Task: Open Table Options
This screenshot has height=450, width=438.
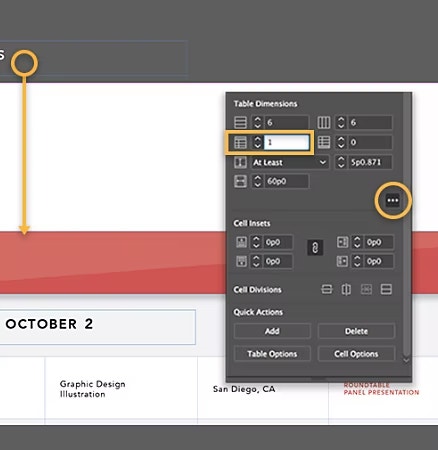Action: 272,354
